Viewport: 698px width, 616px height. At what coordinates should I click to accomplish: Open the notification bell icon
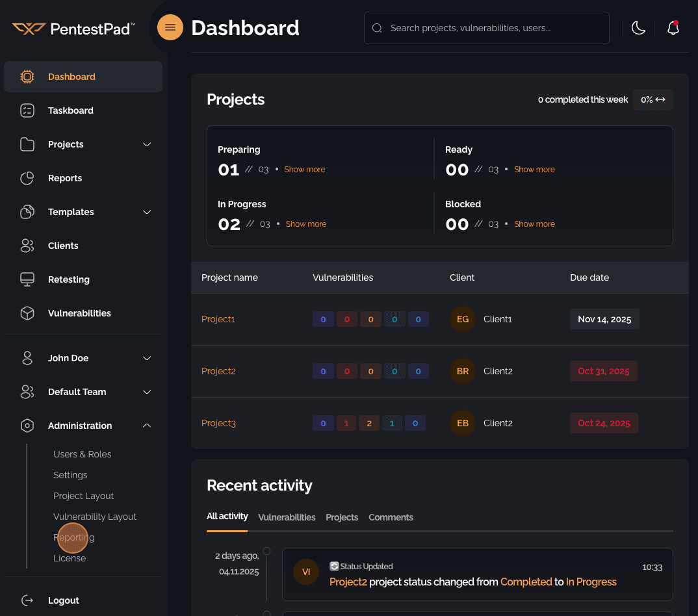[673, 28]
